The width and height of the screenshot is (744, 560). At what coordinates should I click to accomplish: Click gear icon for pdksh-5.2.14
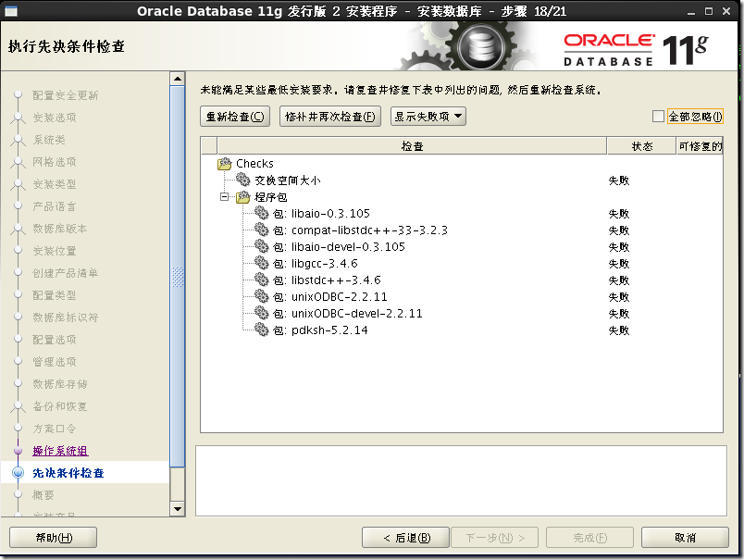click(x=262, y=329)
